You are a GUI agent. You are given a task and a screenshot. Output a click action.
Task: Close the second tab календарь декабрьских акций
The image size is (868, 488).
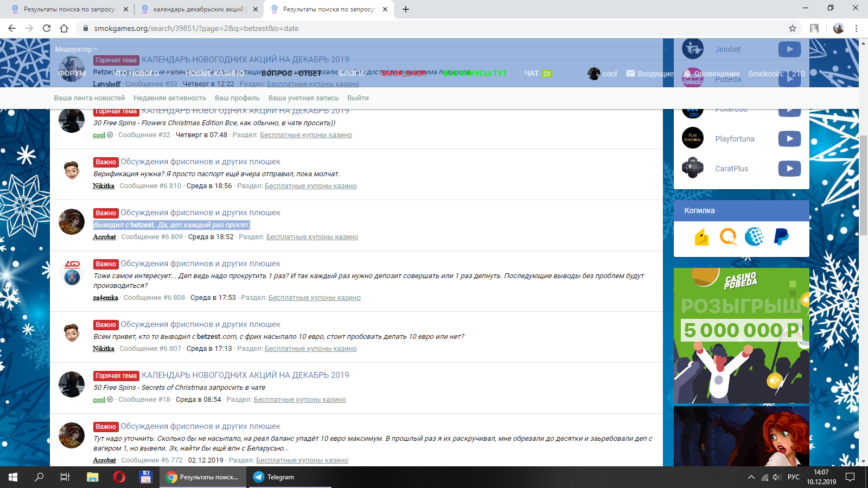tap(256, 9)
